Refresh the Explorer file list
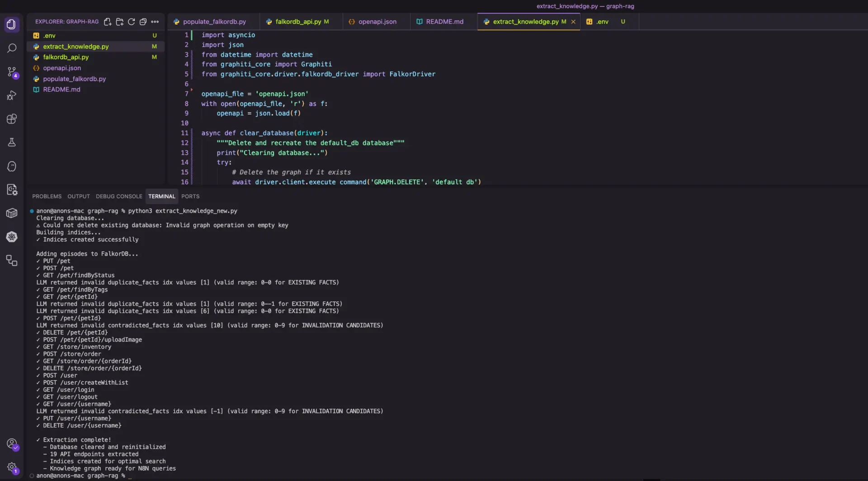Image resolution: width=868 pixels, height=481 pixels. (x=132, y=21)
